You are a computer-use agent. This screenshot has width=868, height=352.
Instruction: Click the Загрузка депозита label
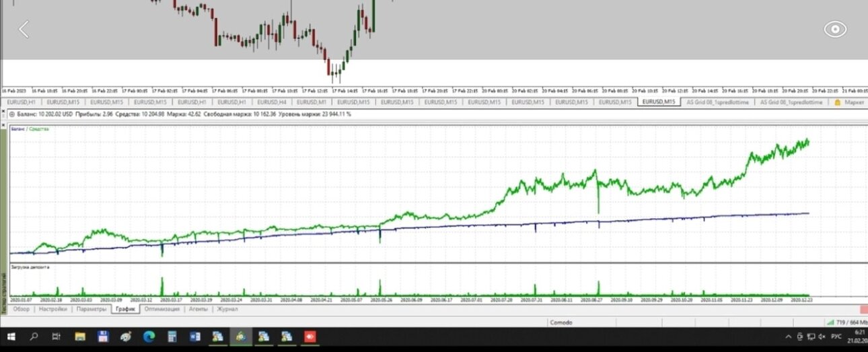point(30,267)
